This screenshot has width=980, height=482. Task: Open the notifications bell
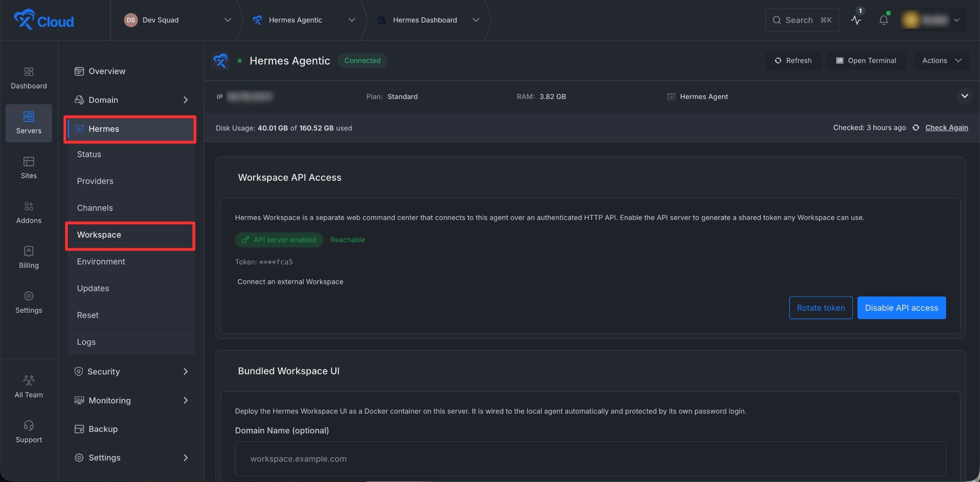pos(883,20)
